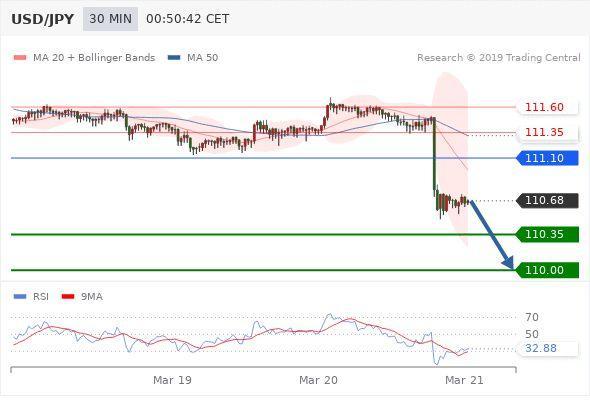Click the blue RSI legend swatch

20,297
